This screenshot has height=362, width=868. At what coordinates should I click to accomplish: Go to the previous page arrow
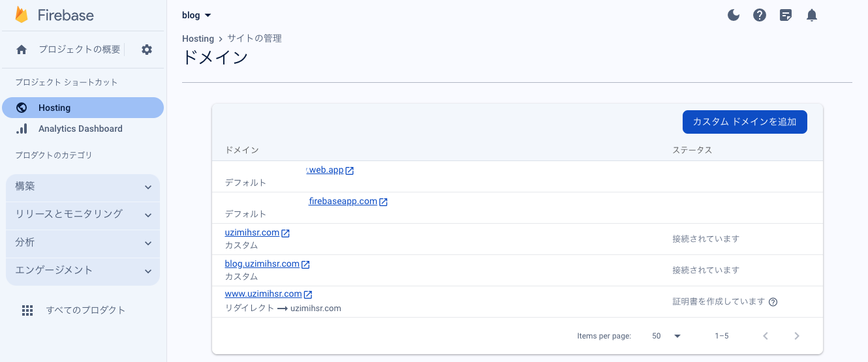click(x=766, y=336)
